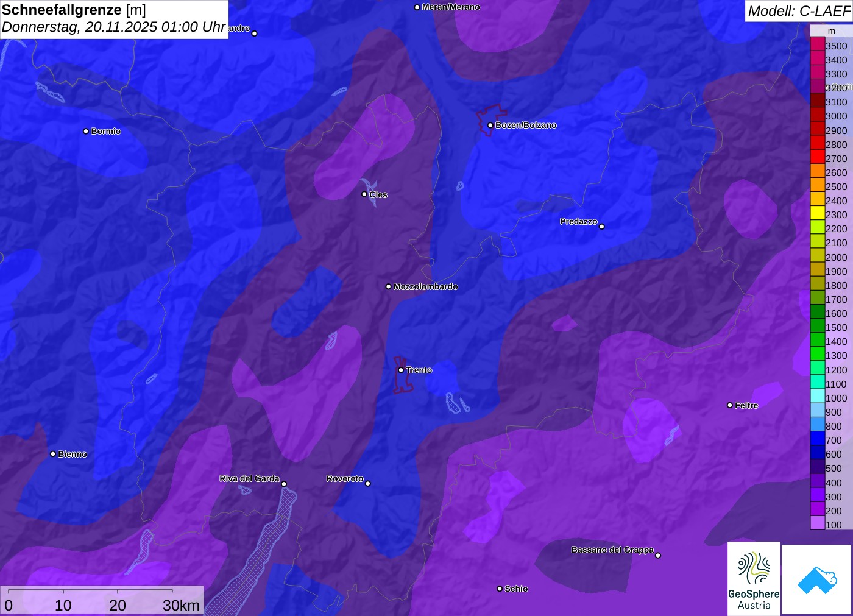
Task: Click the Meran/Merano city marker dot
Action: [417, 7]
